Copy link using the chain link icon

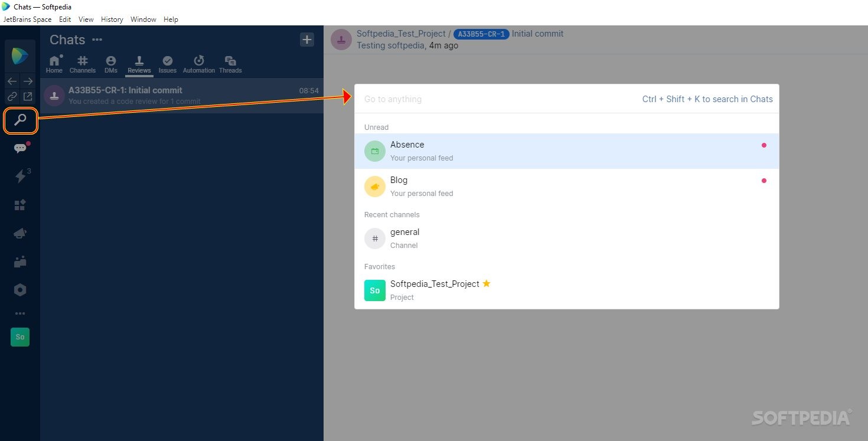pyautogui.click(x=12, y=96)
